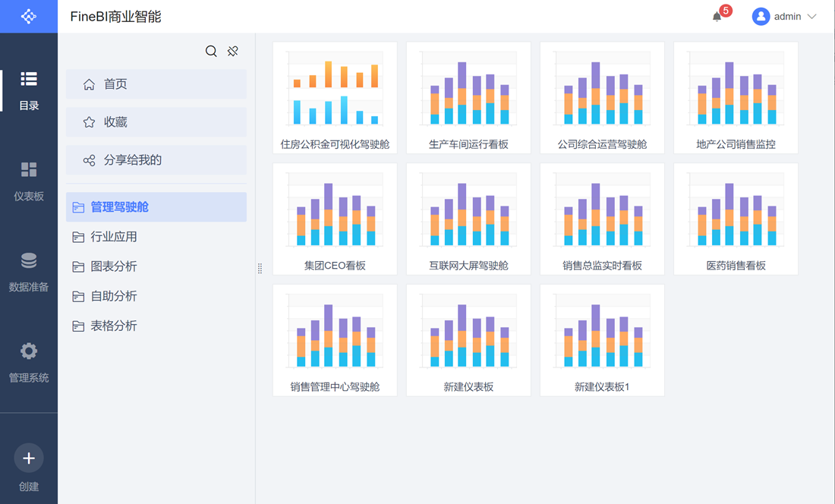Expand the admin user dropdown
The image size is (835, 504).
[785, 17]
